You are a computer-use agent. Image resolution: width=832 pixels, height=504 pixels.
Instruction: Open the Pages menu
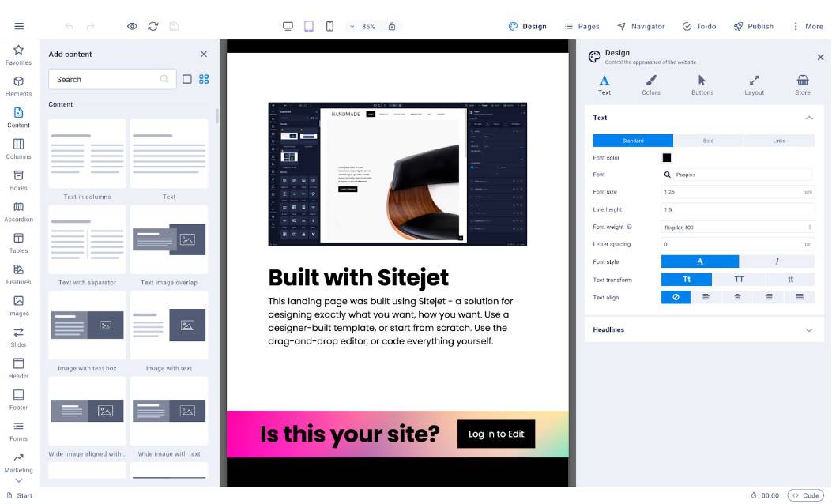582,27
